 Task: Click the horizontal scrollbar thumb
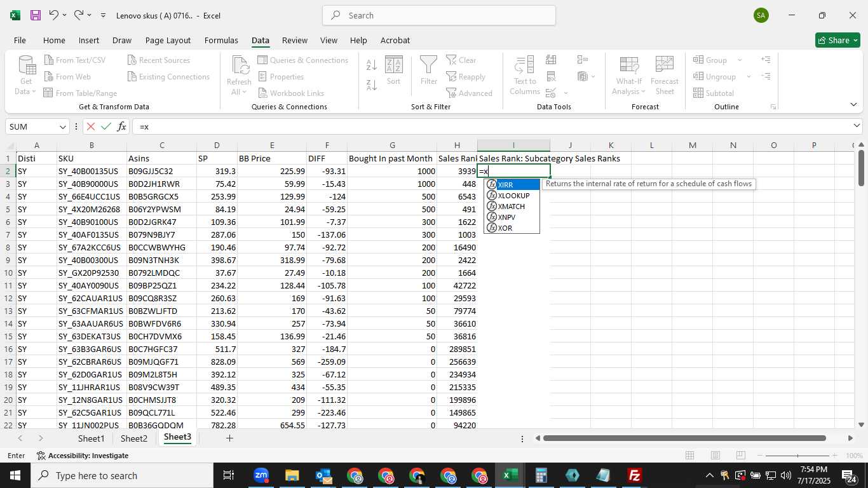[x=684, y=438]
